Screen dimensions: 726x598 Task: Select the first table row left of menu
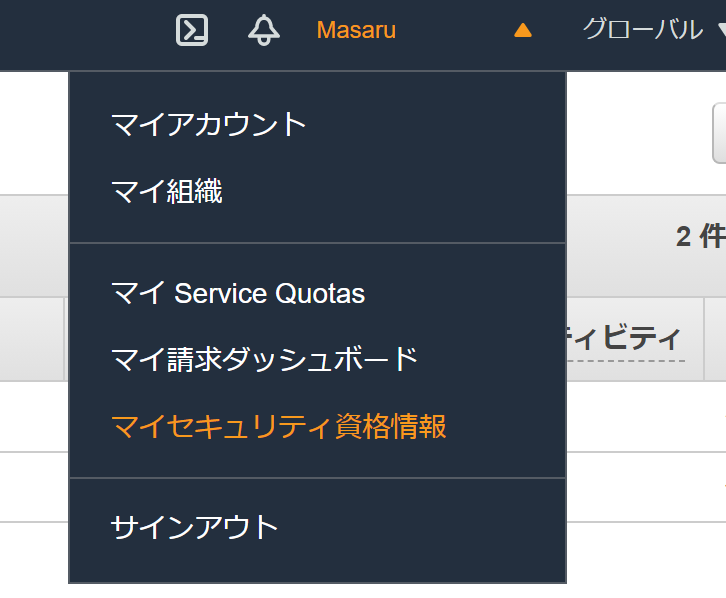tap(33, 416)
